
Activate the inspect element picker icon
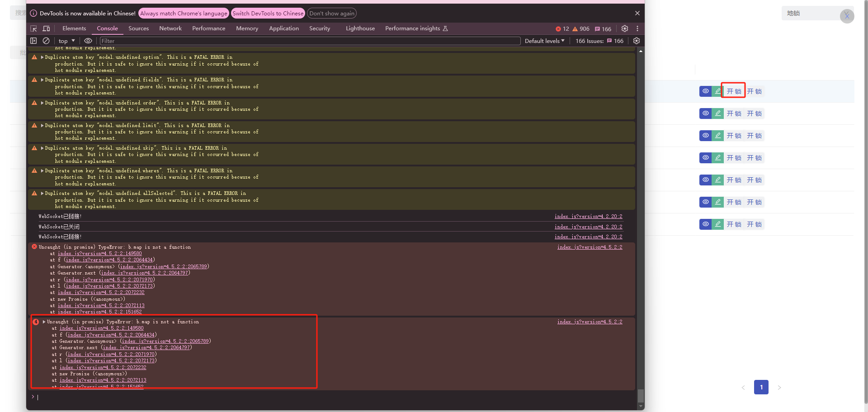click(x=33, y=28)
